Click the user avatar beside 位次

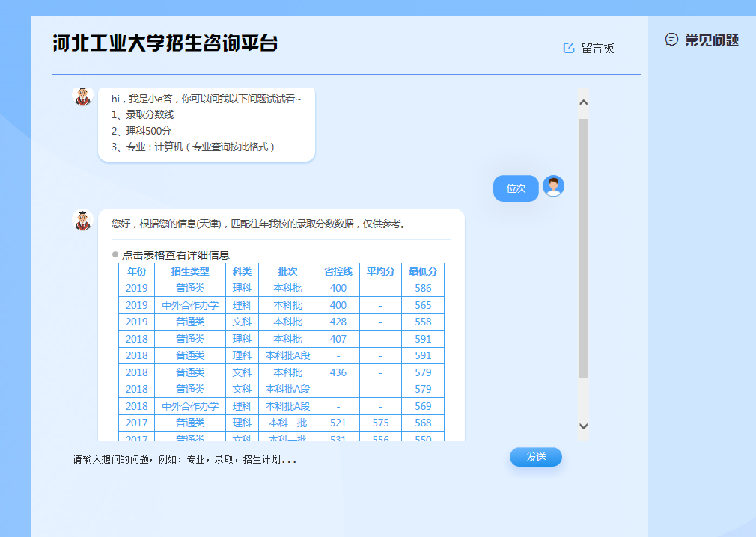[x=553, y=186]
